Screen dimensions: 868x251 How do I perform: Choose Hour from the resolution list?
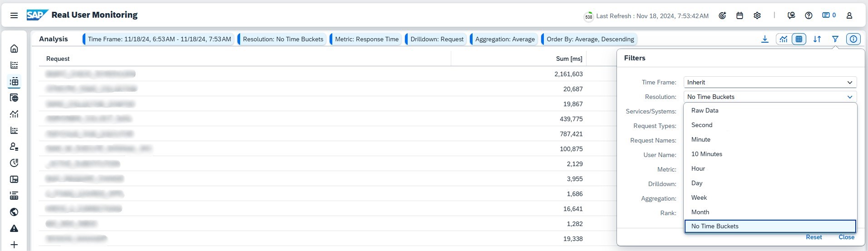[698, 168]
